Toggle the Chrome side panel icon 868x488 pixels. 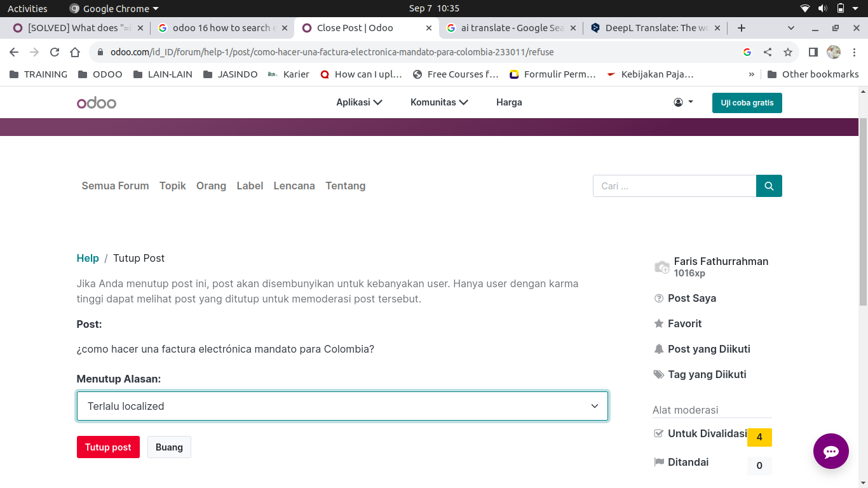813,52
